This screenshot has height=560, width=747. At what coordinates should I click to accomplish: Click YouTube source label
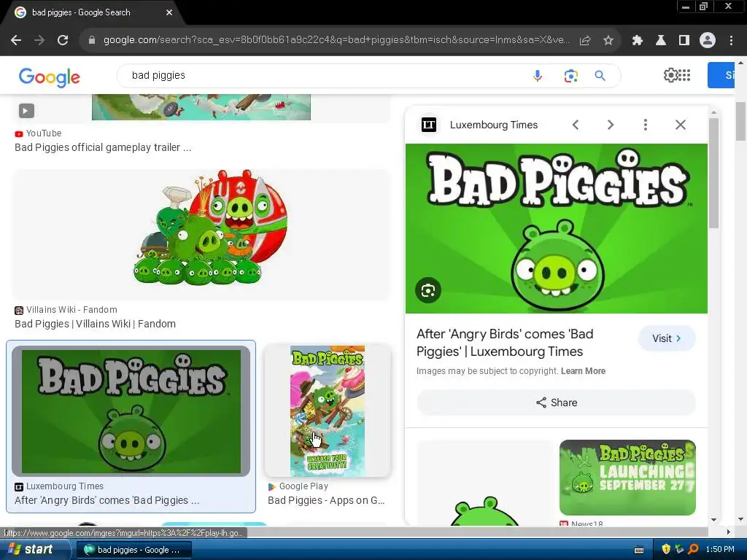pyautogui.click(x=43, y=133)
